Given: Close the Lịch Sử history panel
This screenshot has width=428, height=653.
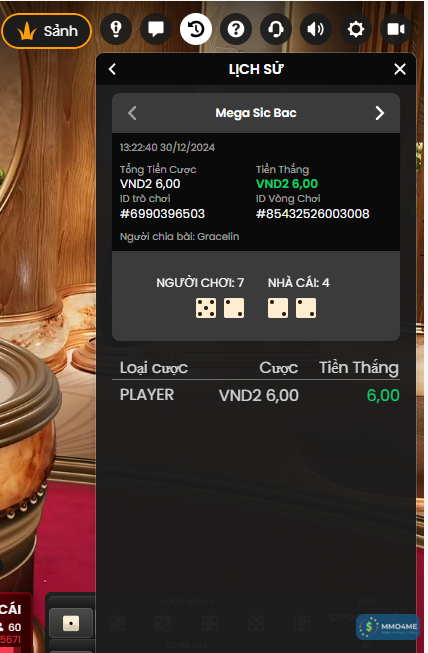Looking at the screenshot, I should [400, 69].
